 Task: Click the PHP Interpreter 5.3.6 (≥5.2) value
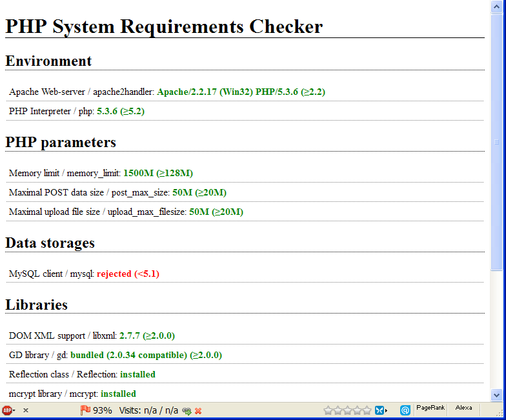pos(121,111)
